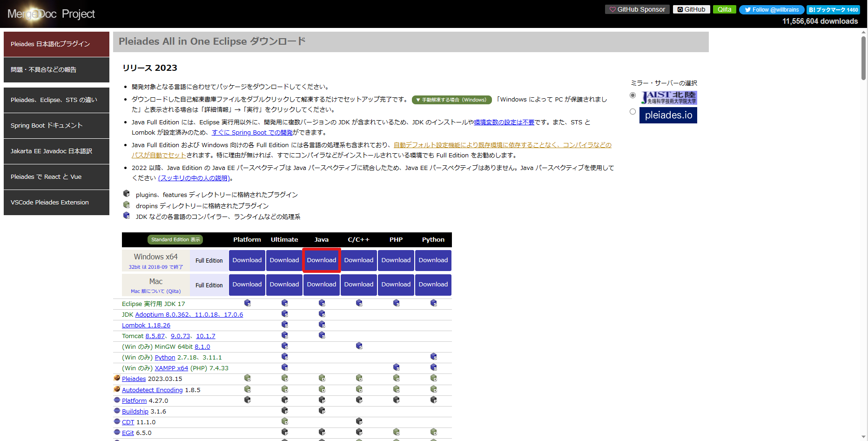
Task: Download the Java edition for Windows x64
Action: pos(322,260)
